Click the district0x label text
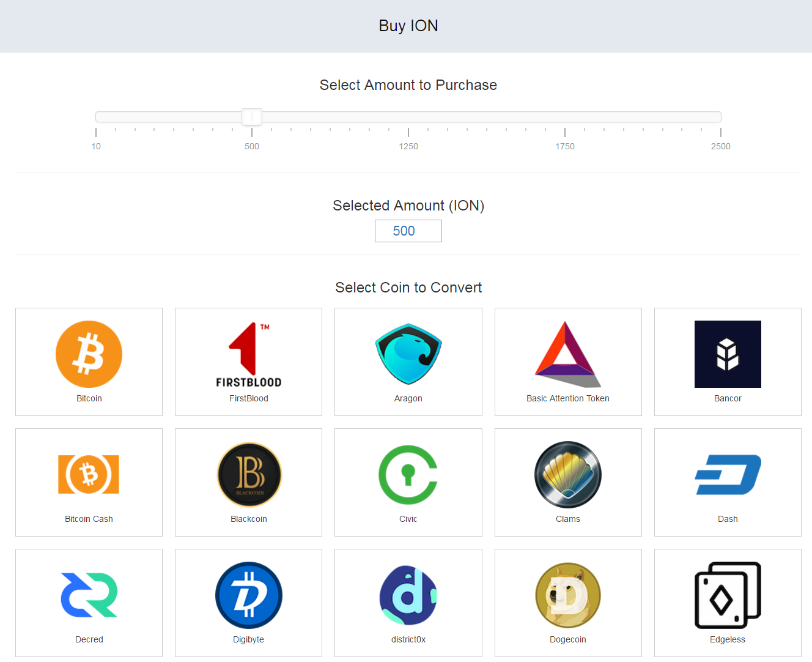This screenshot has height=662, width=812. [408, 639]
